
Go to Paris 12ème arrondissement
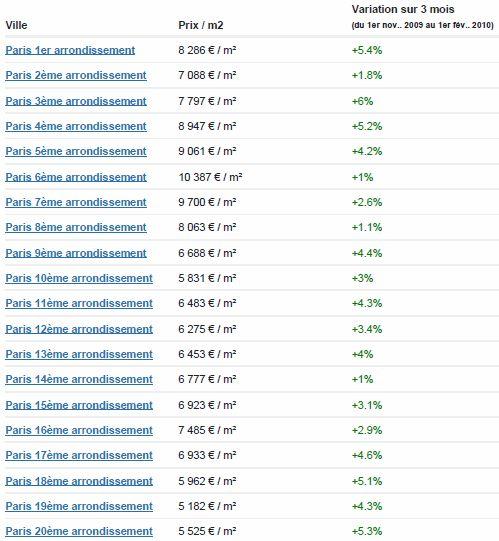[79, 329]
